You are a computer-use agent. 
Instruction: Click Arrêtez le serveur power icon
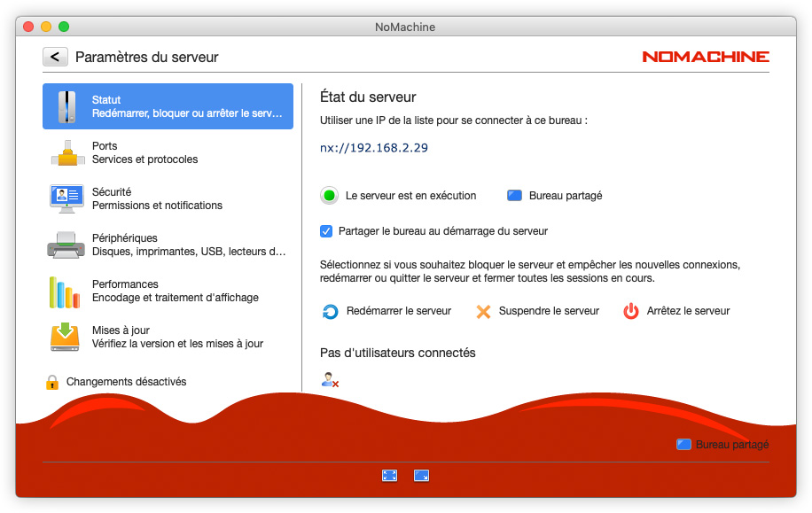click(630, 311)
